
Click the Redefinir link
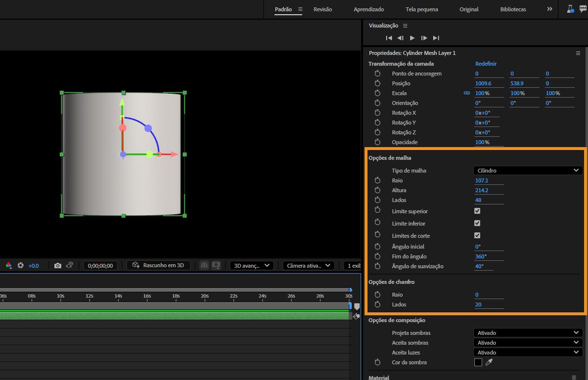(486, 64)
